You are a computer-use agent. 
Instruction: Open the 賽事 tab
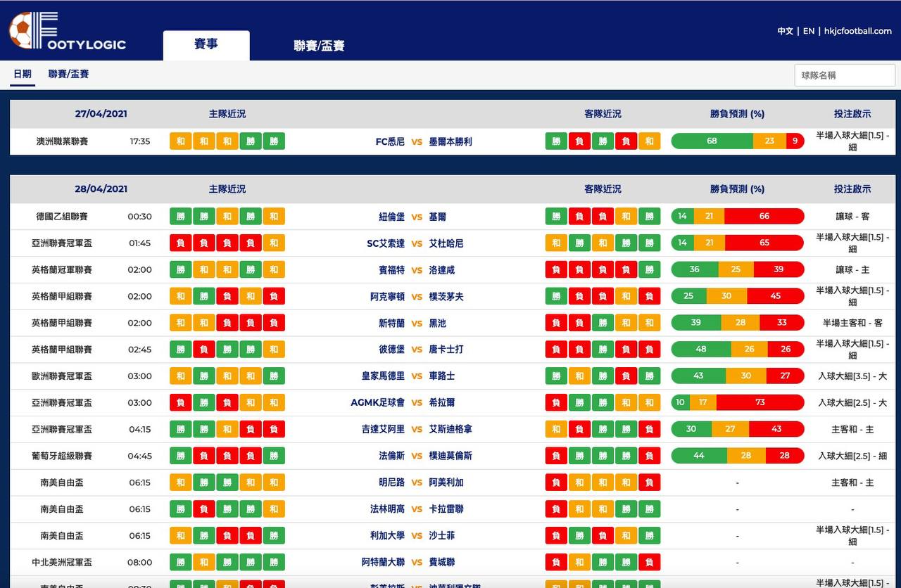(206, 45)
